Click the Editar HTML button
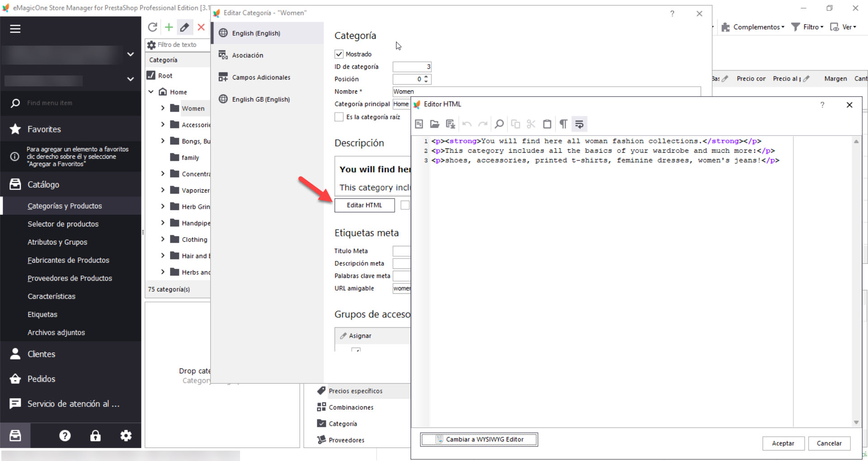The height and width of the screenshot is (461, 868). [364, 205]
